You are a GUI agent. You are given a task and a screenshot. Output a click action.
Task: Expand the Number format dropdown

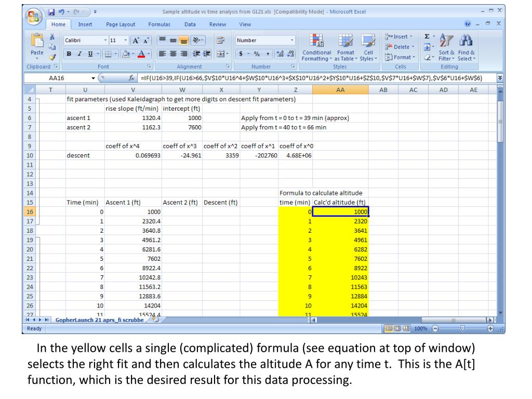292,40
